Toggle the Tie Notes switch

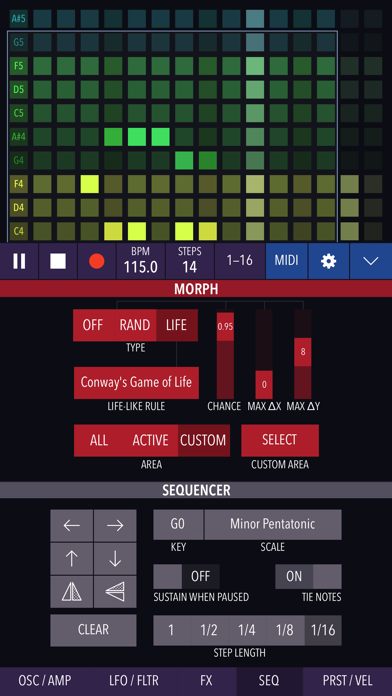coord(309,577)
